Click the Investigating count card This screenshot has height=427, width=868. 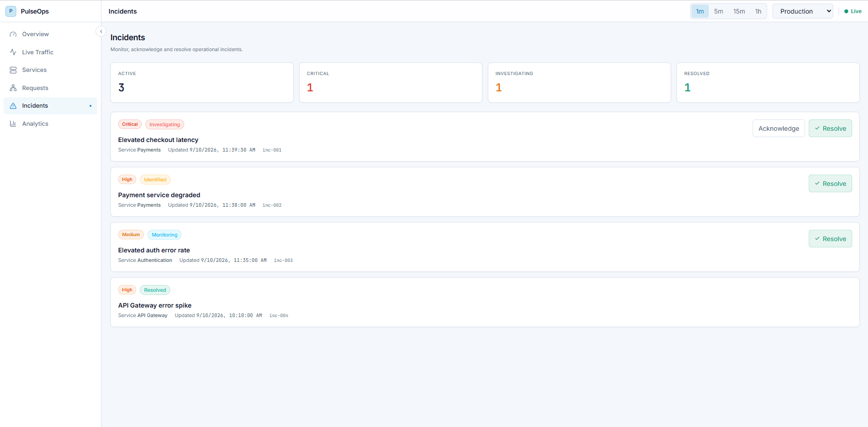[579, 82]
